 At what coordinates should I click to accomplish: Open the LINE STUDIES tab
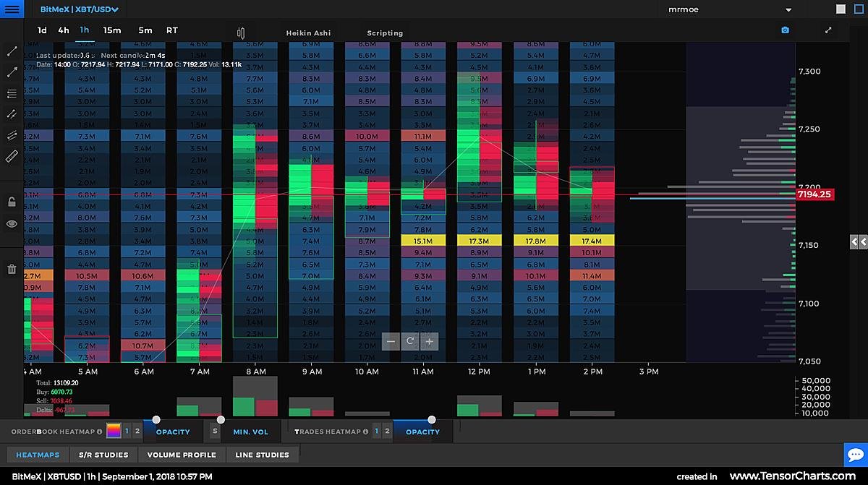click(262, 455)
